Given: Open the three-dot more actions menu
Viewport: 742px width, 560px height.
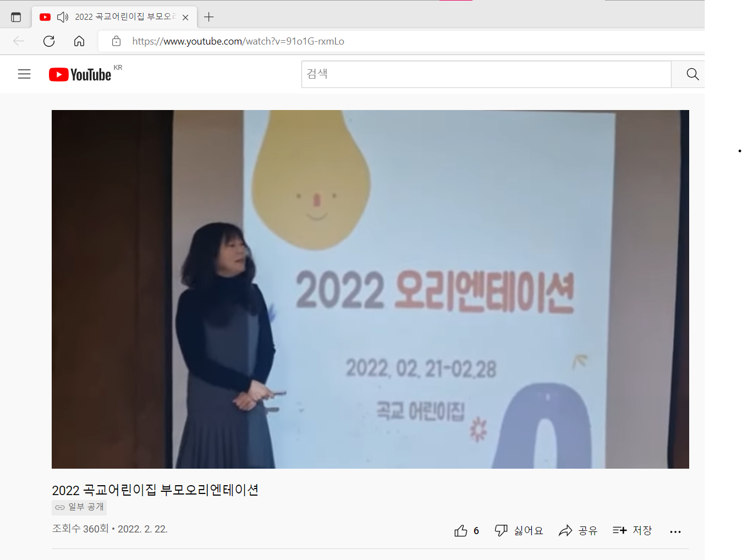Looking at the screenshot, I should click(675, 531).
